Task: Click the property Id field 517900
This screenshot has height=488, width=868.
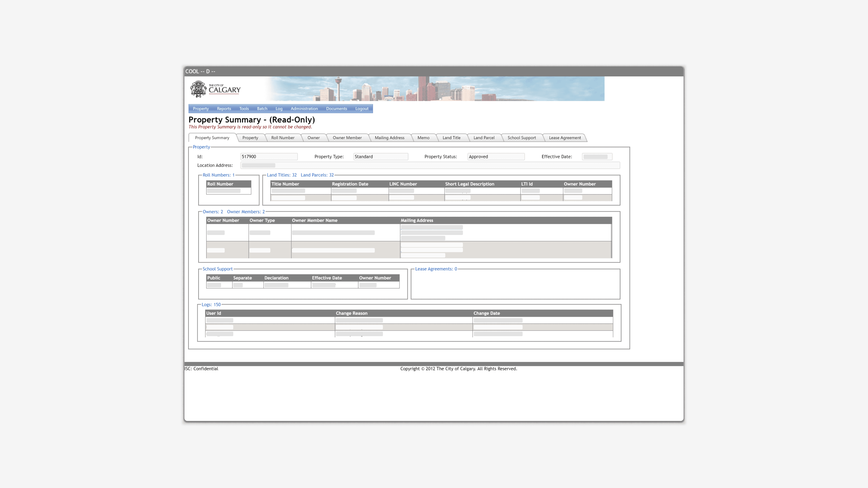Action: [x=269, y=157]
